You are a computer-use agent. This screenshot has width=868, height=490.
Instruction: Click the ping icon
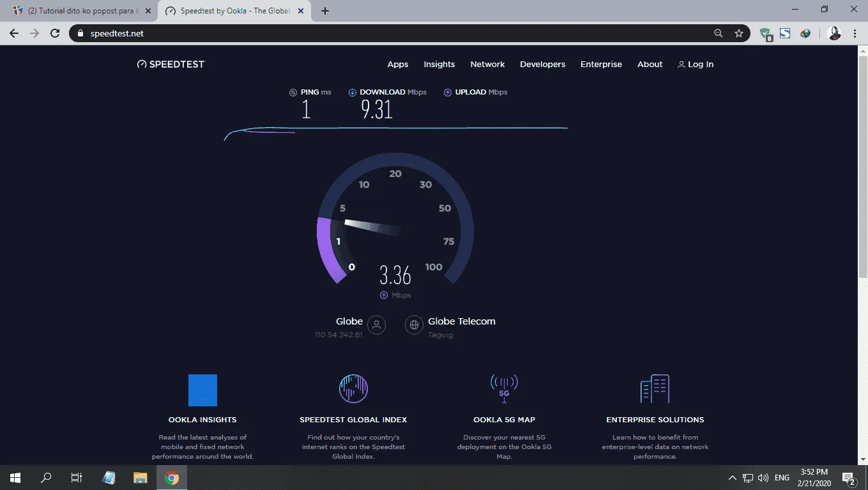(x=293, y=93)
